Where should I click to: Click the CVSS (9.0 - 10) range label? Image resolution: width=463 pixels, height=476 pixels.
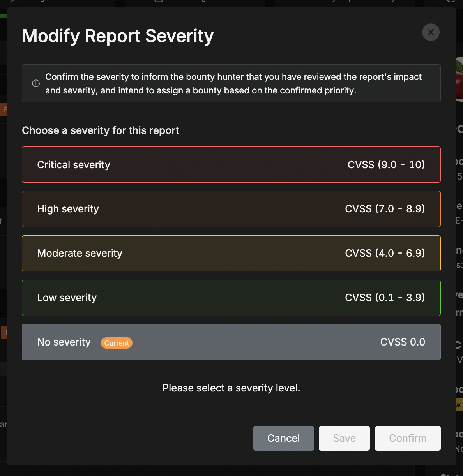386,165
